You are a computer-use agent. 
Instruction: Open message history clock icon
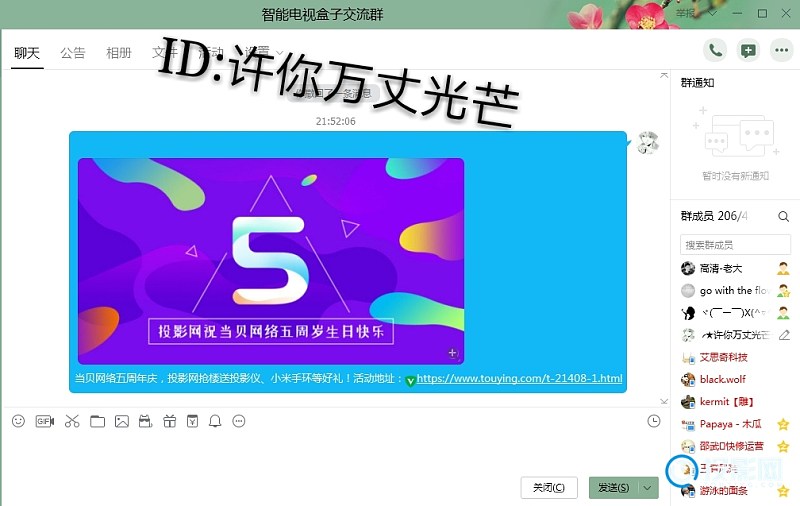tap(654, 421)
